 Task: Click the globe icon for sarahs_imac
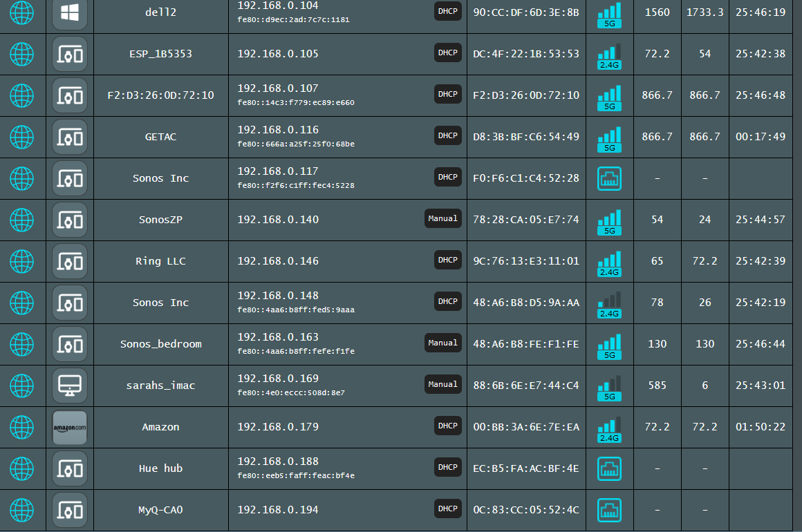[22, 386]
